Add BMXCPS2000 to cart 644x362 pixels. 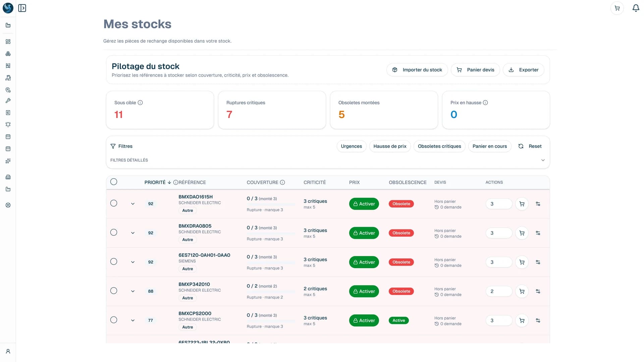[x=522, y=320]
